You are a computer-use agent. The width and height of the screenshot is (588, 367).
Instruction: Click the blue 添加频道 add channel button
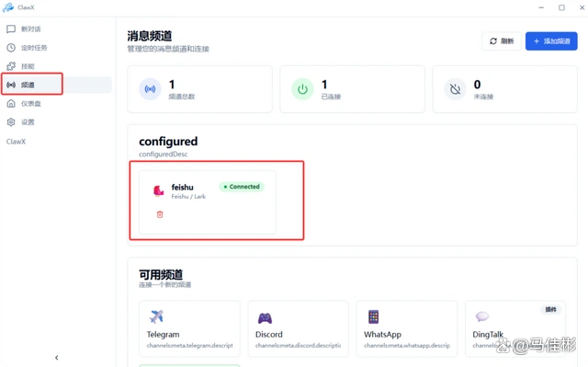pos(551,40)
